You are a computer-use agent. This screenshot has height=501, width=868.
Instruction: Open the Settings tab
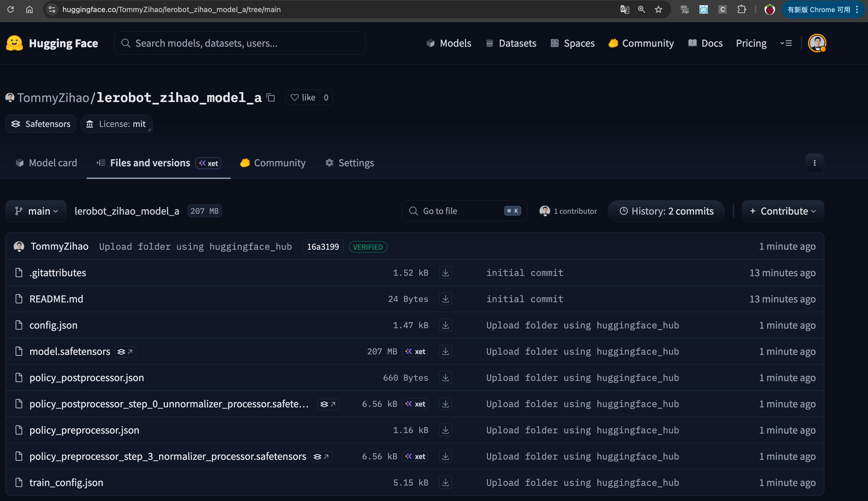349,163
